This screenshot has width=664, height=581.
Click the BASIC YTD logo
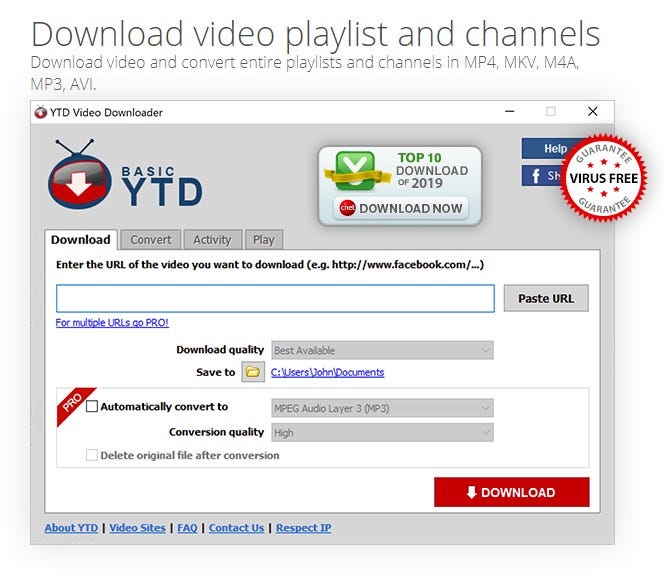[125, 174]
